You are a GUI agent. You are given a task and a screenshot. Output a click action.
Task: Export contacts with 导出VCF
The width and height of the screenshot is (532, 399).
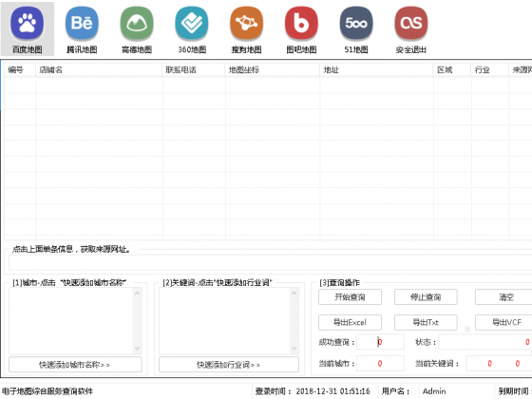click(x=503, y=322)
